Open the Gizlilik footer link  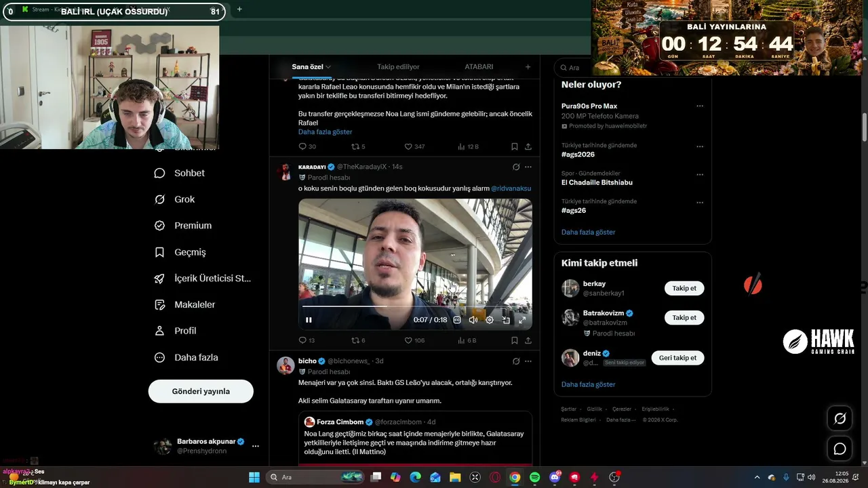pos(594,409)
